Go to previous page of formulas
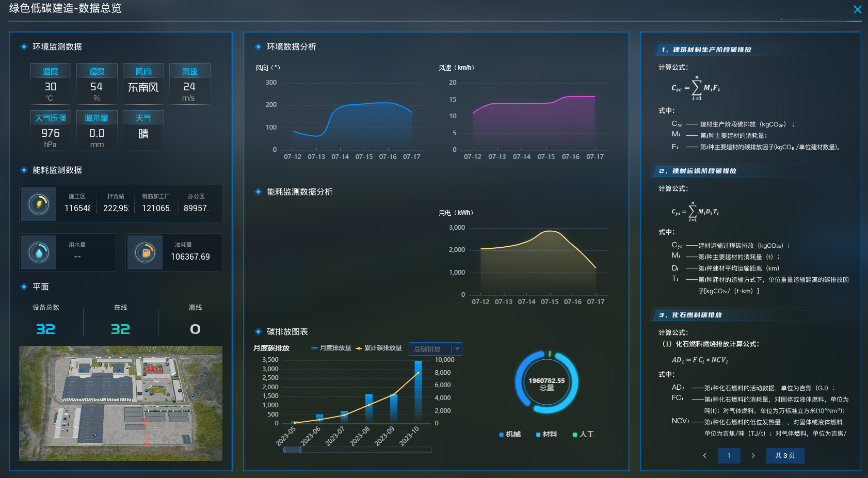868x478 pixels. click(x=705, y=455)
